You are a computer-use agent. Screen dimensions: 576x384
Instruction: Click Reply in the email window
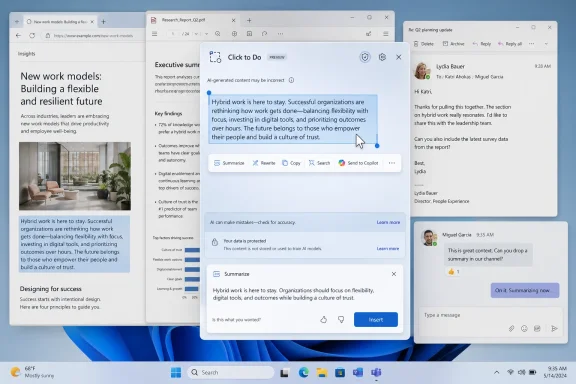coord(482,44)
